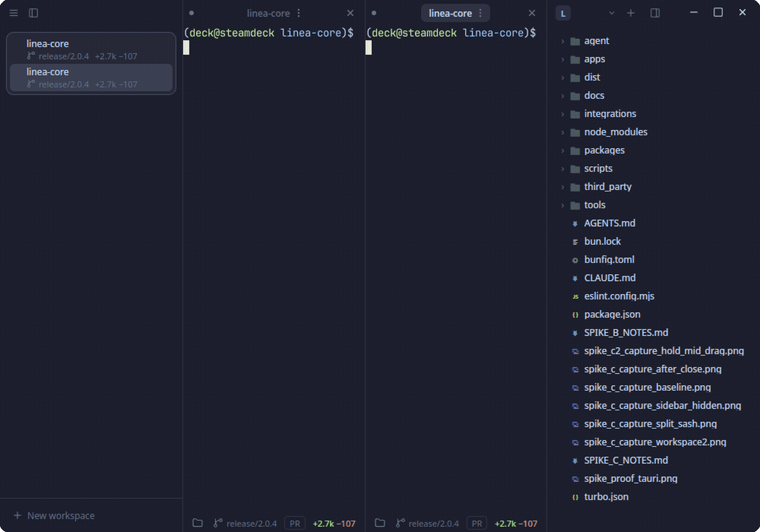Viewport: 760px width, 532px height.
Task: Open kebab menu on active linea-core tab
Action: 480,13
